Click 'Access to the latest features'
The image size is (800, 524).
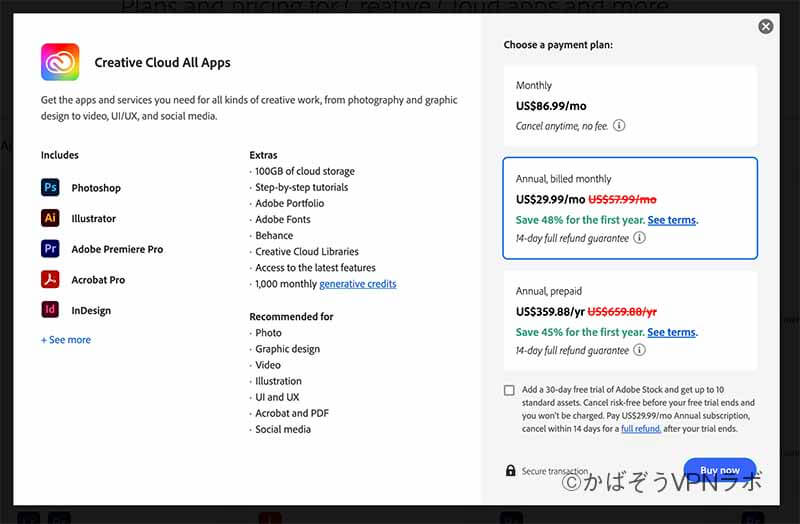[x=315, y=267]
